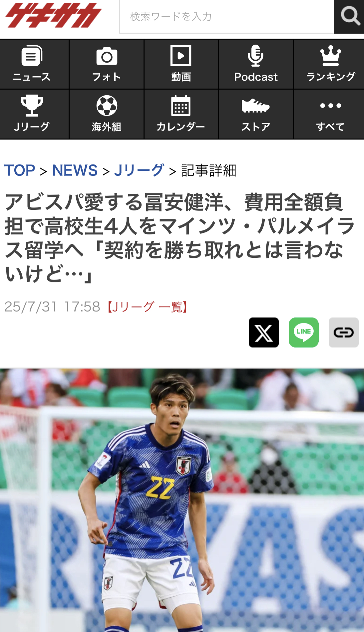Screen dimensions: 364x632
Task: Click the TOP breadcrumb link
Action: [x=20, y=170]
